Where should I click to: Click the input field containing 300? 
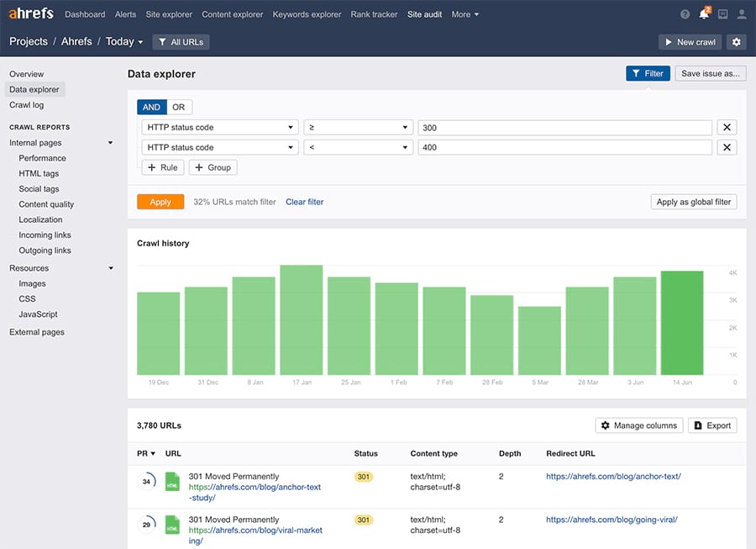coord(564,128)
